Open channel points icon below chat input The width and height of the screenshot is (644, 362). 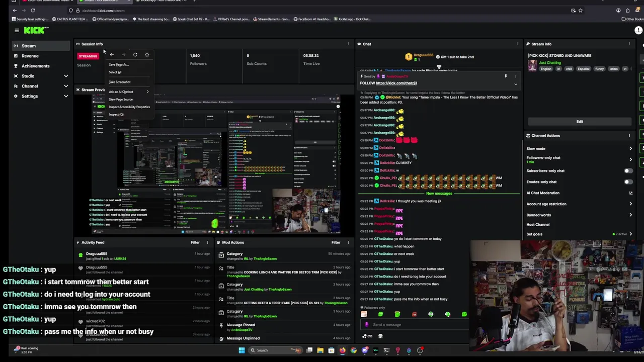(367, 336)
